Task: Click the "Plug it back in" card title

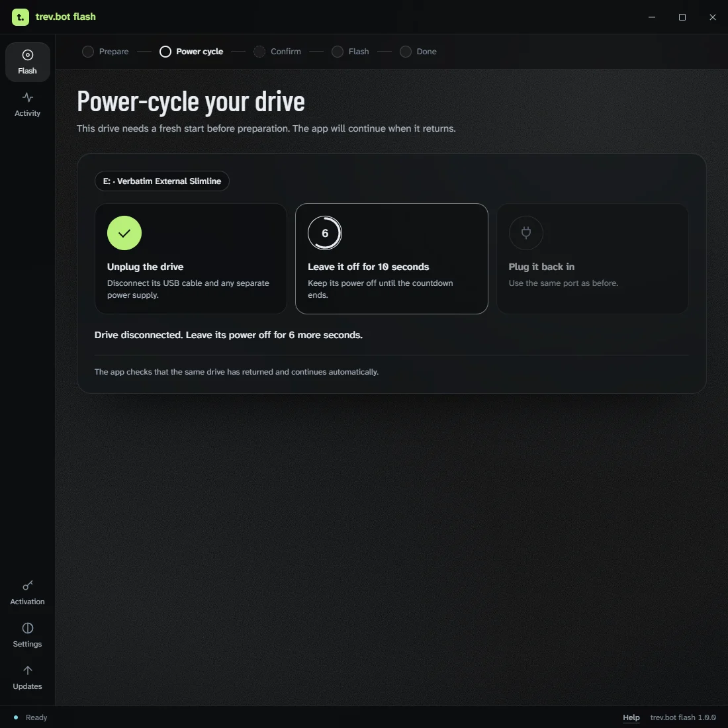Action: [541, 267]
